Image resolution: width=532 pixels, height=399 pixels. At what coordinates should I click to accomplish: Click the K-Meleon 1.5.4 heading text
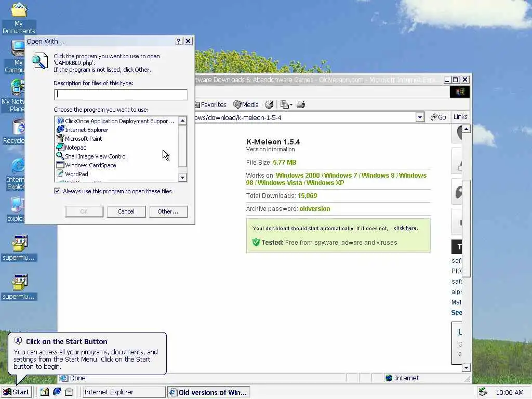point(273,142)
